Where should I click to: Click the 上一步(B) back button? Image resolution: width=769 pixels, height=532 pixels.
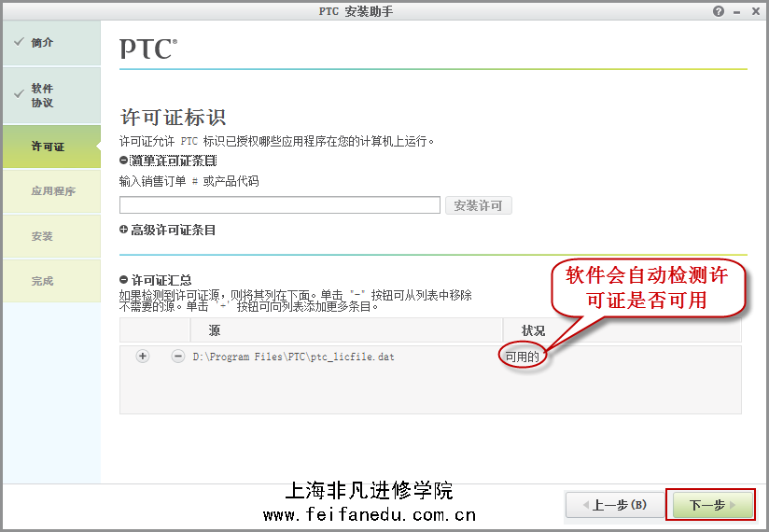pyautogui.click(x=615, y=505)
